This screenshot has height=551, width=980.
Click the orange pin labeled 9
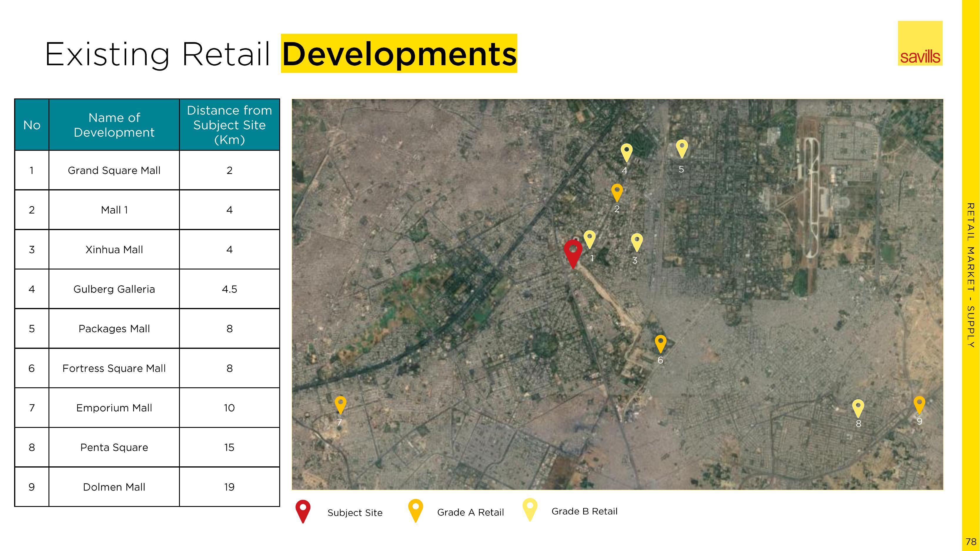click(x=919, y=404)
